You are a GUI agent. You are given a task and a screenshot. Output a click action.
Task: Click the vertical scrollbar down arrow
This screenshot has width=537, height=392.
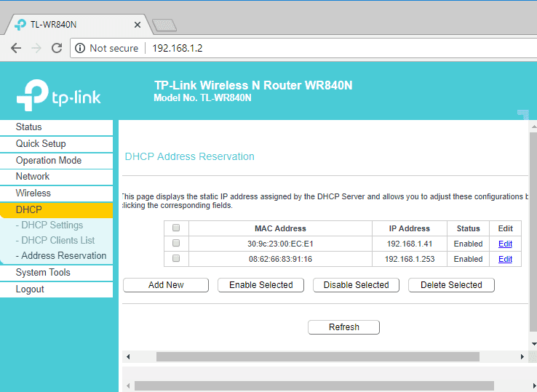pos(533,344)
